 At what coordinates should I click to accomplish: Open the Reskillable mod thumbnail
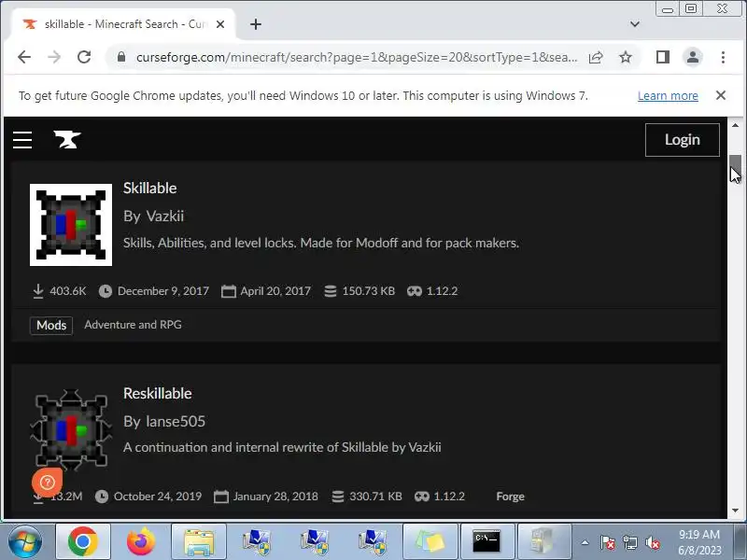(x=71, y=429)
